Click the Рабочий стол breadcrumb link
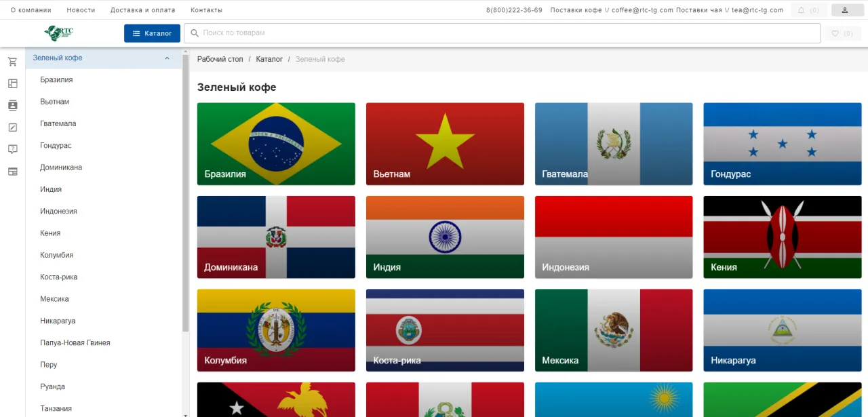This screenshot has height=417, width=868. (x=220, y=60)
